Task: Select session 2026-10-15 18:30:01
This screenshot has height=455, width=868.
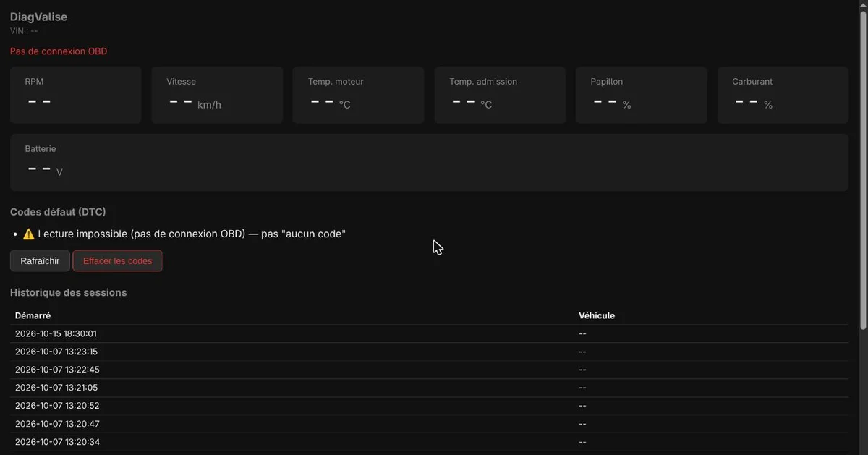Action: click(x=429, y=333)
